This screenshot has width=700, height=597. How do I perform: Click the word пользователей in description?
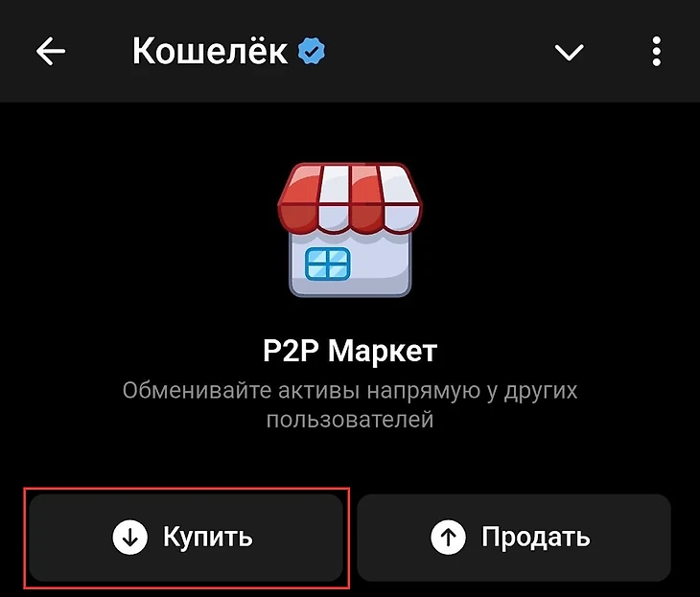coord(350,420)
